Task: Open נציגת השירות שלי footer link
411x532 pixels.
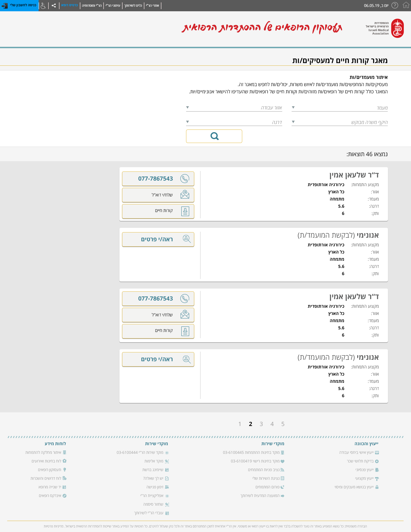Action: coord(266,479)
